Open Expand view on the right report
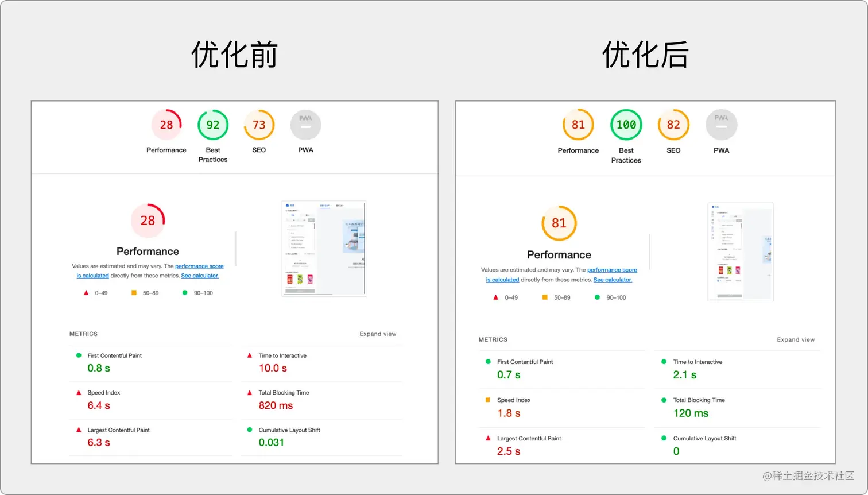The width and height of the screenshot is (868, 495). pos(796,339)
